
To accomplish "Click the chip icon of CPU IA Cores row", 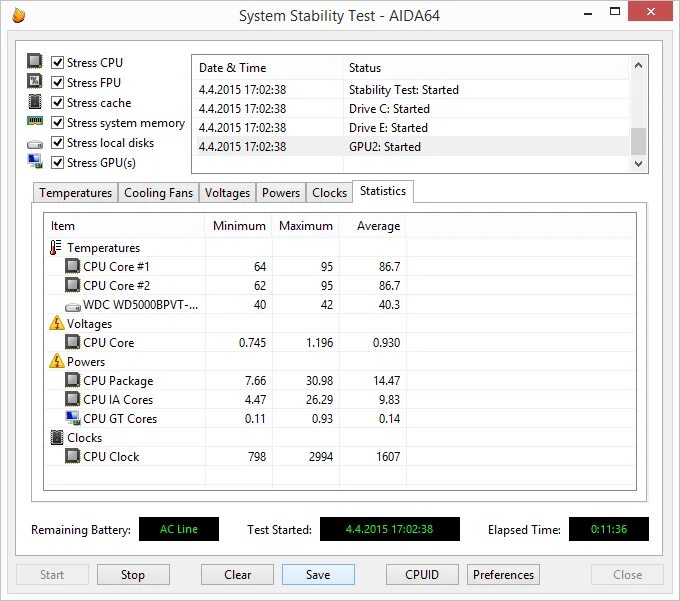I will (x=72, y=399).
